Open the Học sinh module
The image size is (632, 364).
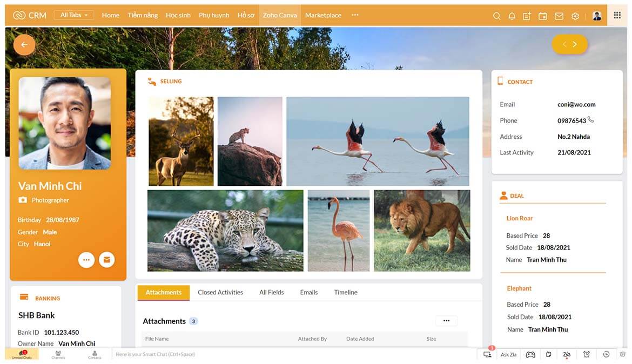point(178,15)
